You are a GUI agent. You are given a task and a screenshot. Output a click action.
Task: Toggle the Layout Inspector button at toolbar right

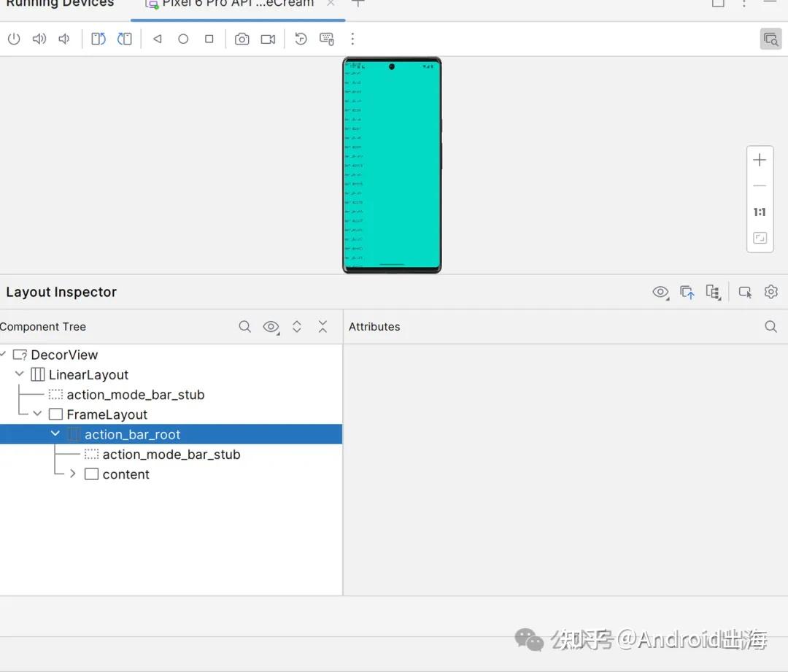click(770, 39)
